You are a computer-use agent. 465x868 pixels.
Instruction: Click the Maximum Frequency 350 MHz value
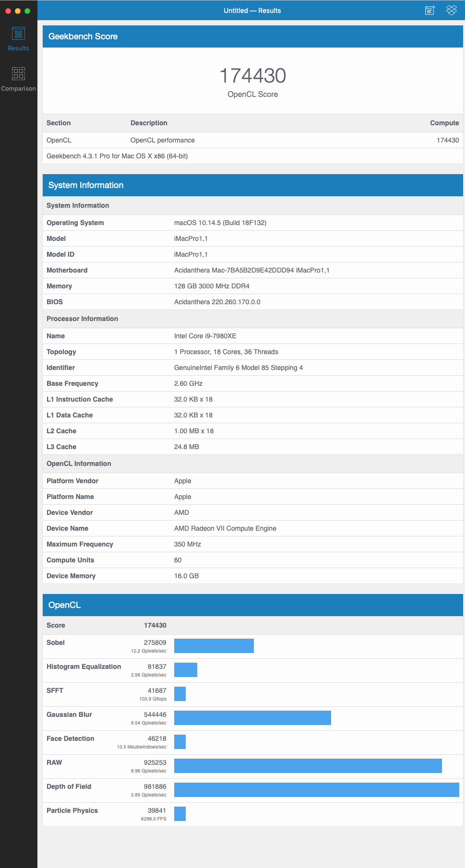click(x=188, y=544)
